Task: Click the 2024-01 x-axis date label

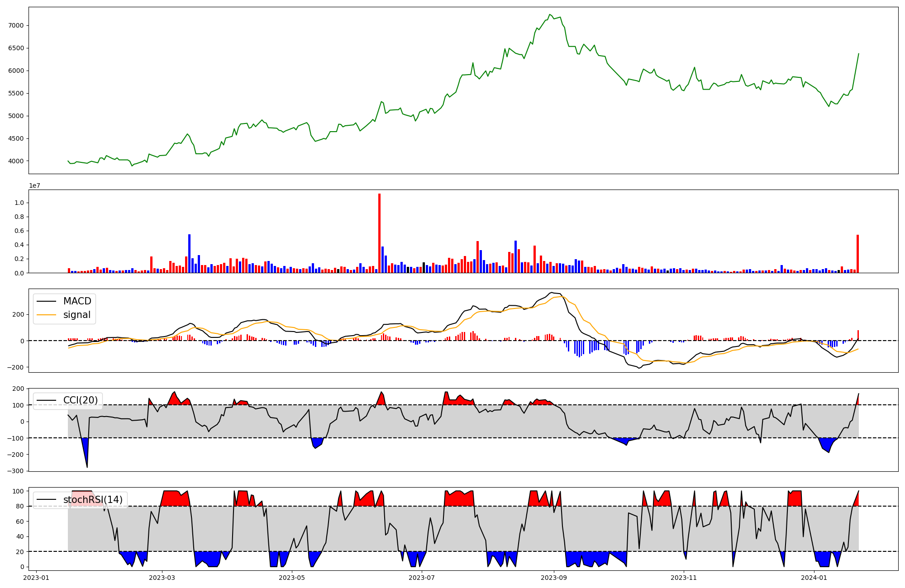Action: (814, 578)
